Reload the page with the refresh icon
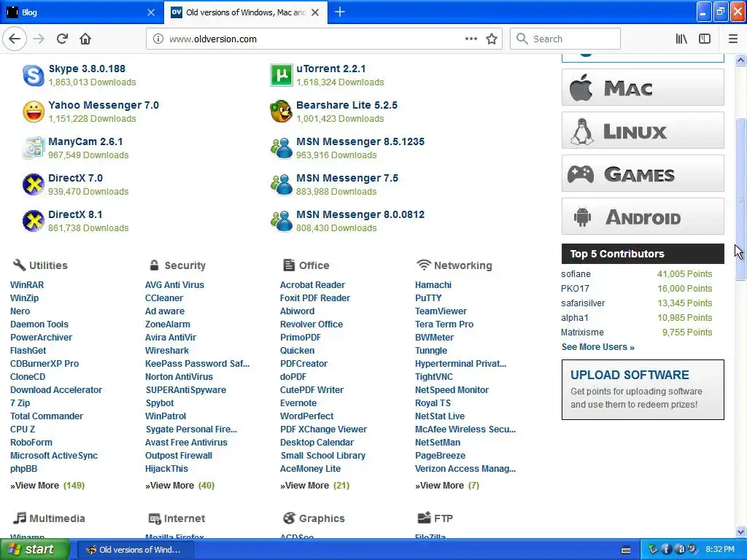The image size is (747, 560). [x=62, y=39]
